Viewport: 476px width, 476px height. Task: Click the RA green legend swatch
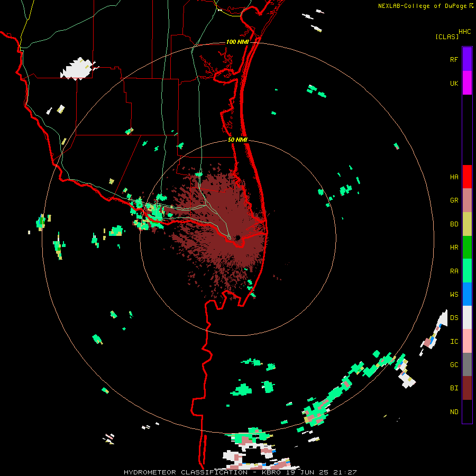(x=467, y=271)
